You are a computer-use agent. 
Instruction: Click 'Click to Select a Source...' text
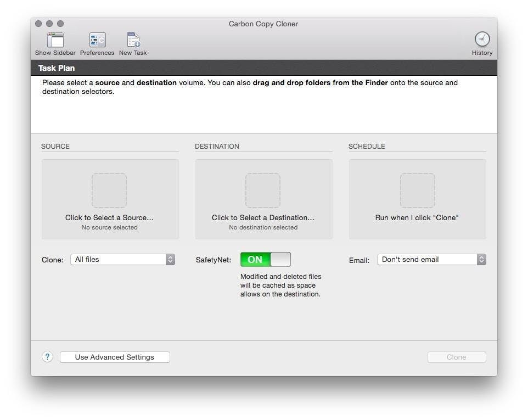click(x=109, y=217)
